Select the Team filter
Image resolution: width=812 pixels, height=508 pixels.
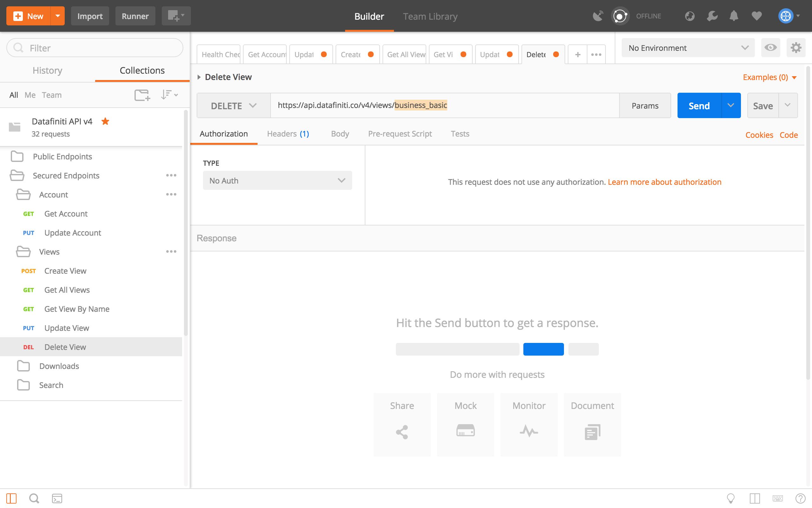pyautogui.click(x=52, y=95)
